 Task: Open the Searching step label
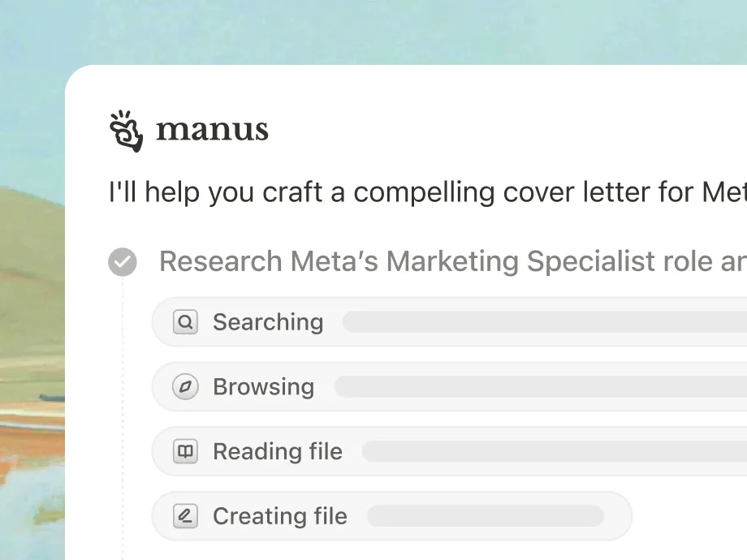click(x=268, y=322)
